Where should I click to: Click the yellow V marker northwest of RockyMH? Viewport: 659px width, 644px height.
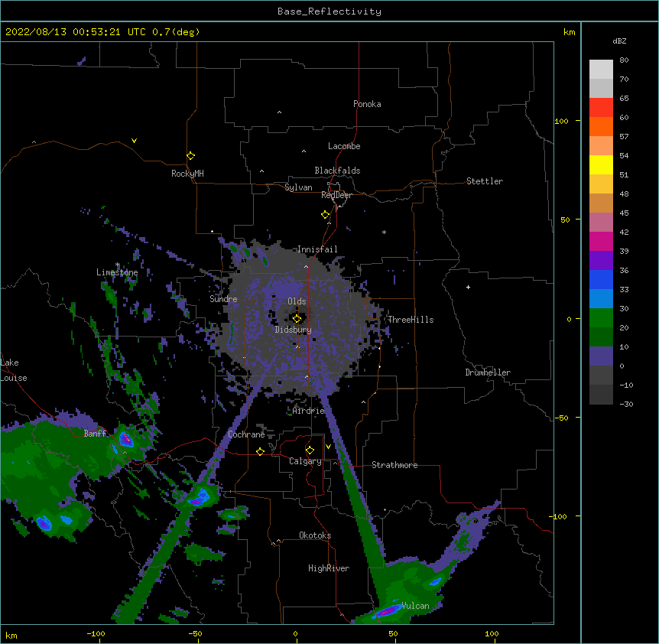(x=134, y=141)
